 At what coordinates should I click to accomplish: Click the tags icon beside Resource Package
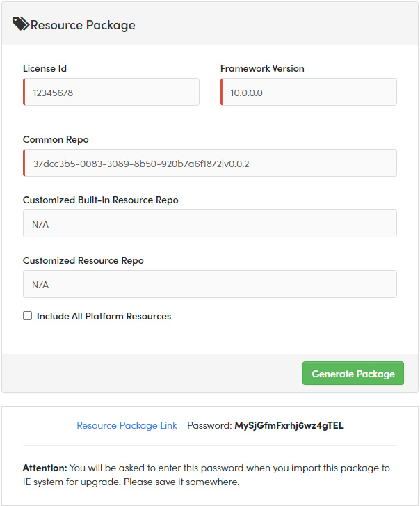[x=21, y=24]
